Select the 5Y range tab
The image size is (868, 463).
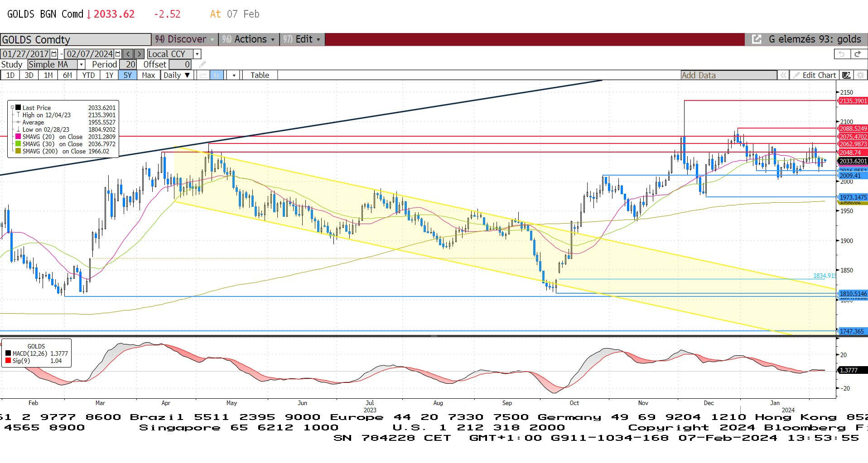click(128, 75)
